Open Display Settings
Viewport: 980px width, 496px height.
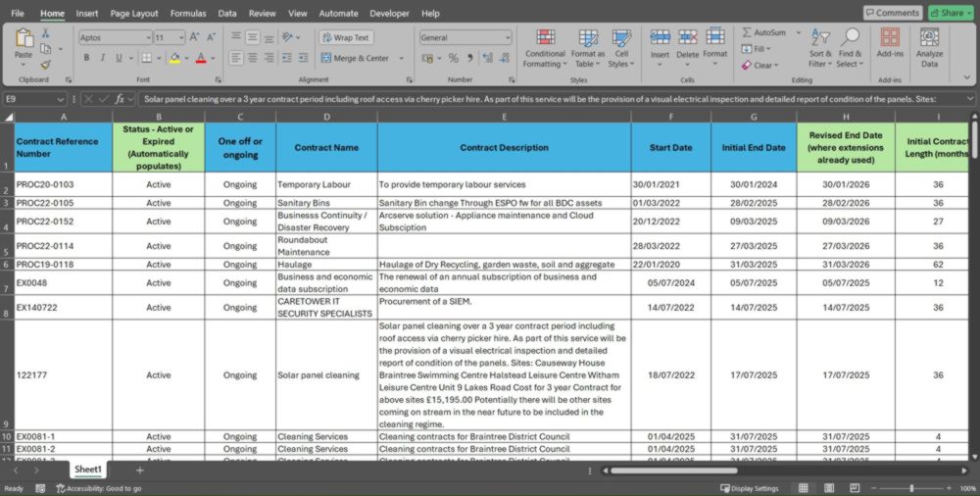coord(750,488)
